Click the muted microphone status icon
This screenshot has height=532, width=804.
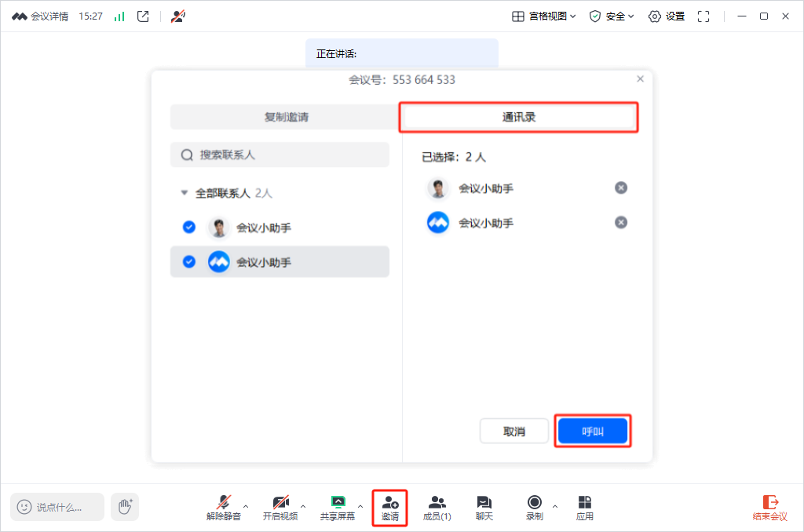tap(178, 16)
